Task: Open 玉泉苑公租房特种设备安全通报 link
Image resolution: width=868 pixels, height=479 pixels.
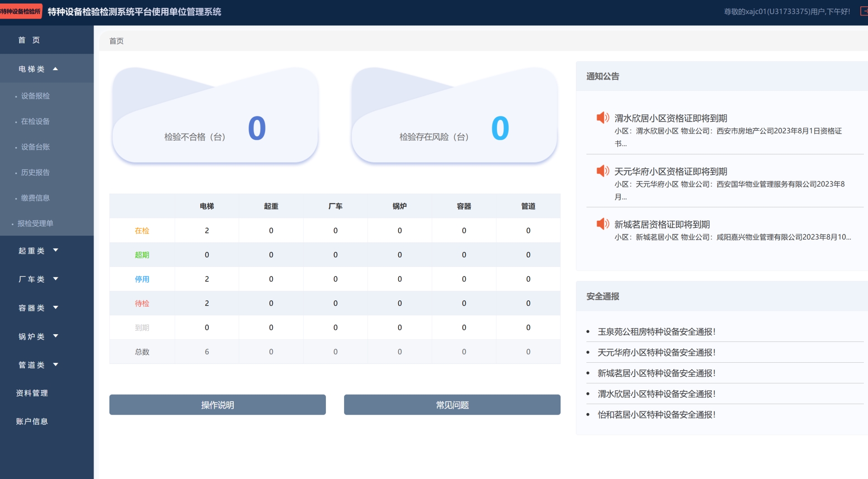Action: pos(656,332)
